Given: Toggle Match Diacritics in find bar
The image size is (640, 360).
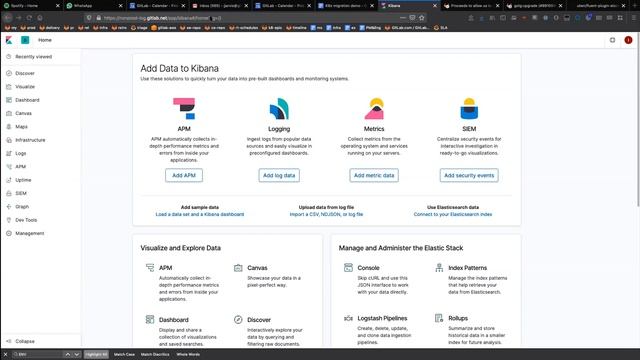Looking at the screenshot, I should coord(155,354).
